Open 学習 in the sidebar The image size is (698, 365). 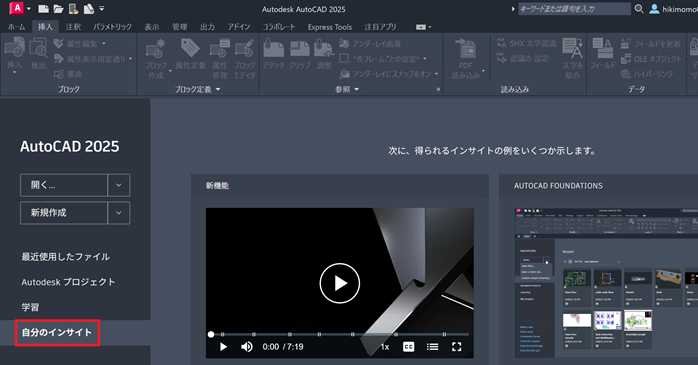click(x=30, y=307)
